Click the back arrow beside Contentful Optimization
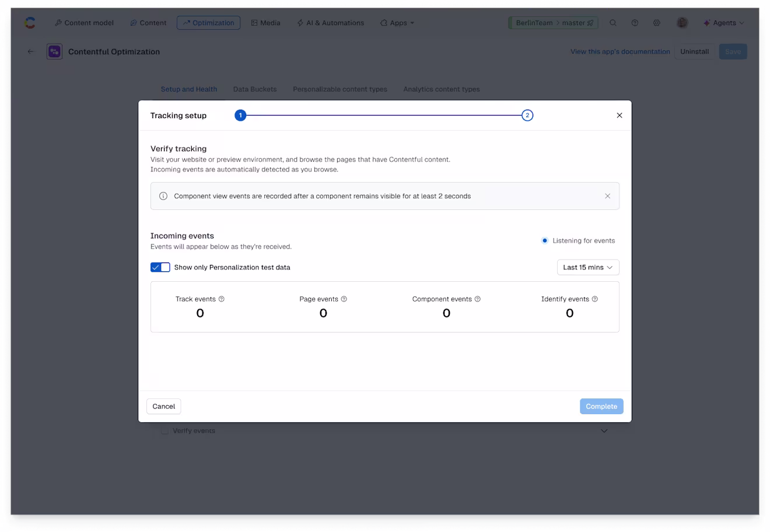The height and width of the screenshot is (532, 770). coord(31,51)
